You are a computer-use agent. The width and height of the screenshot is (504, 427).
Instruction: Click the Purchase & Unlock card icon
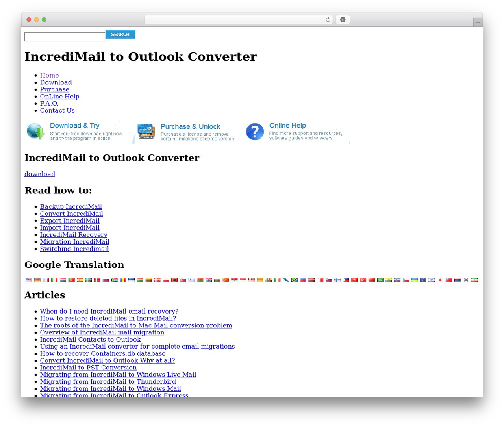tap(146, 132)
